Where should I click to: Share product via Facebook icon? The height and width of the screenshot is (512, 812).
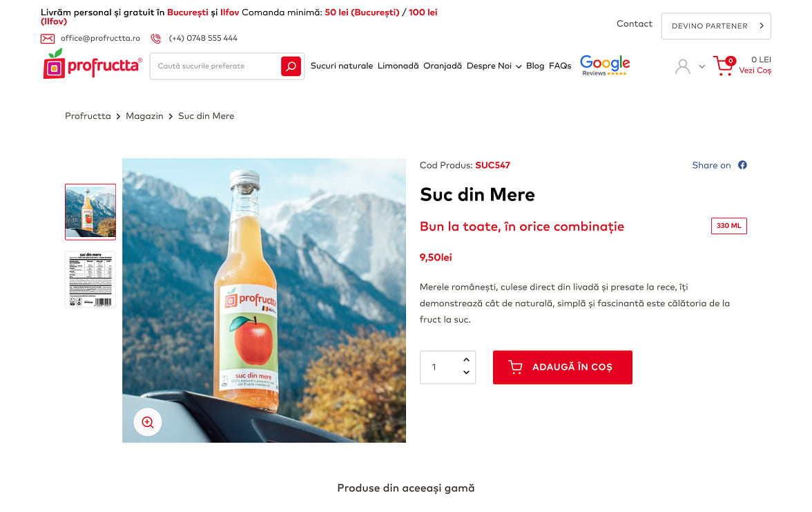tap(742, 165)
